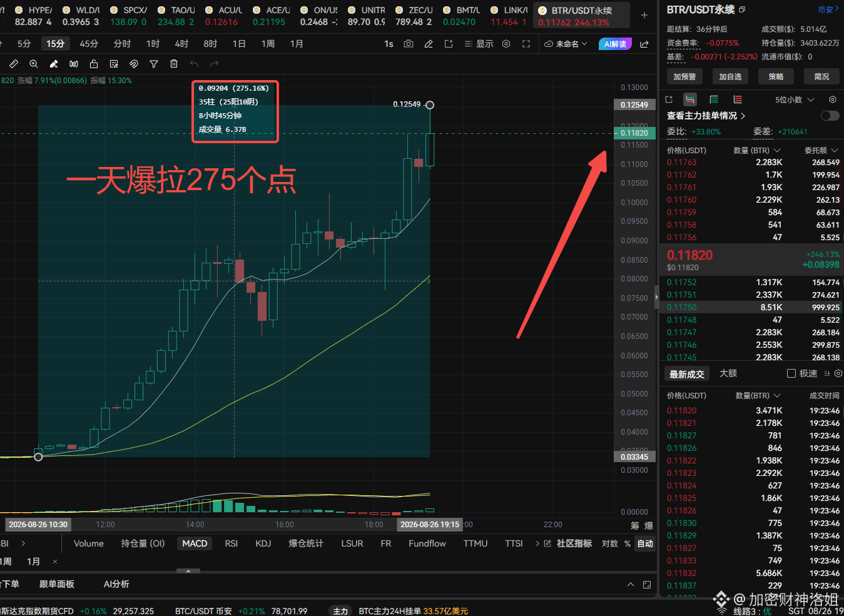Enter fullscreen chart mode

[526, 44]
